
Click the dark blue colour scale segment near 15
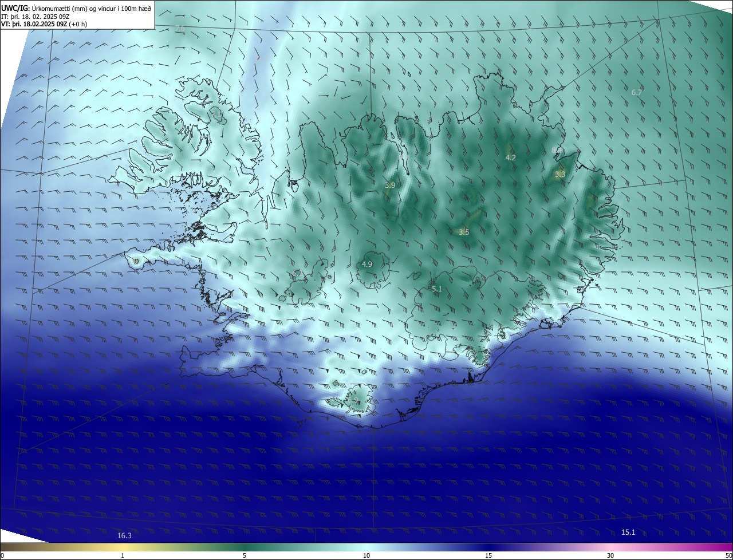(488, 547)
